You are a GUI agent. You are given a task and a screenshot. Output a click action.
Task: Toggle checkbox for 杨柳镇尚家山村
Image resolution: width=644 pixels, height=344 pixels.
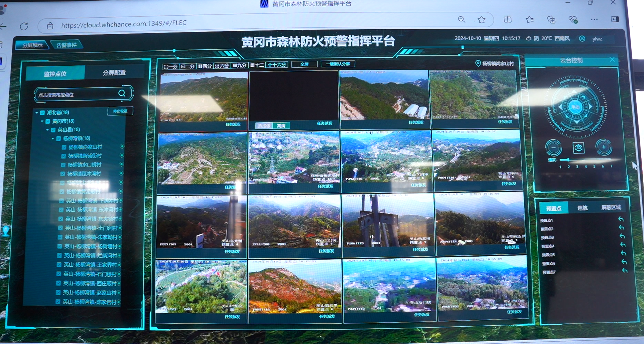64,147
